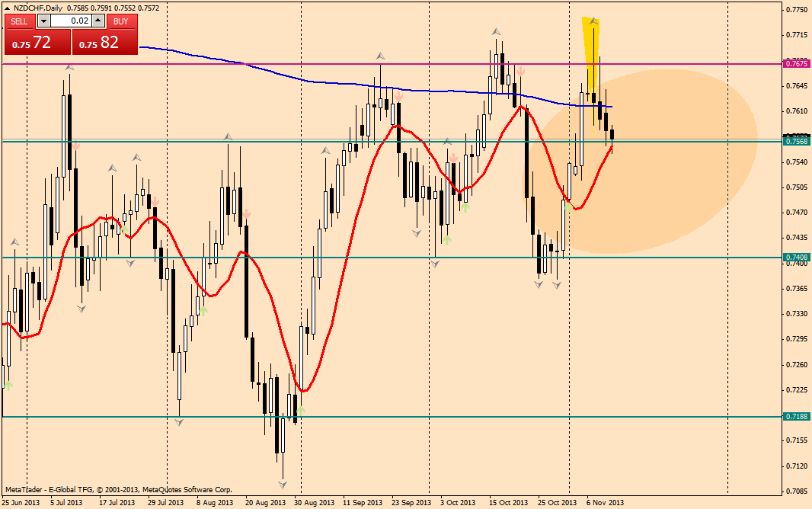Click the 0.7120 price axis label
The height and width of the screenshot is (509, 812).
click(797, 466)
